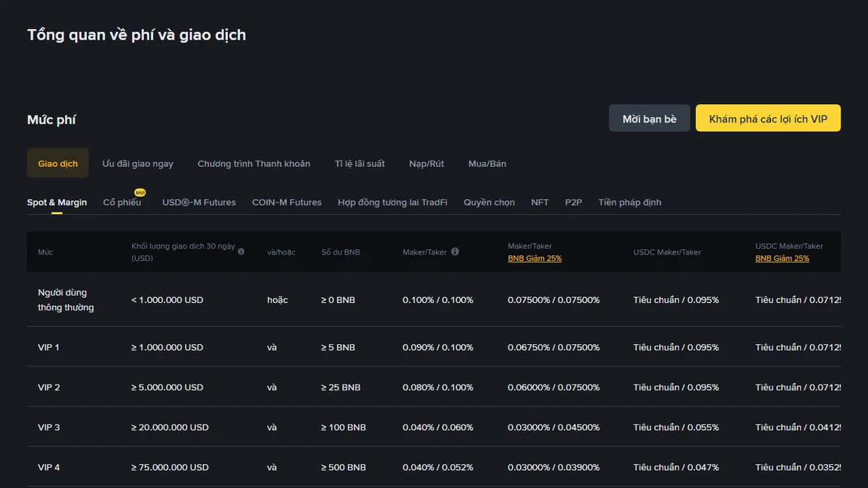This screenshot has width=868, height=488.
Task: Open the NFT sub-tab
Action: (x=540, y=202)
